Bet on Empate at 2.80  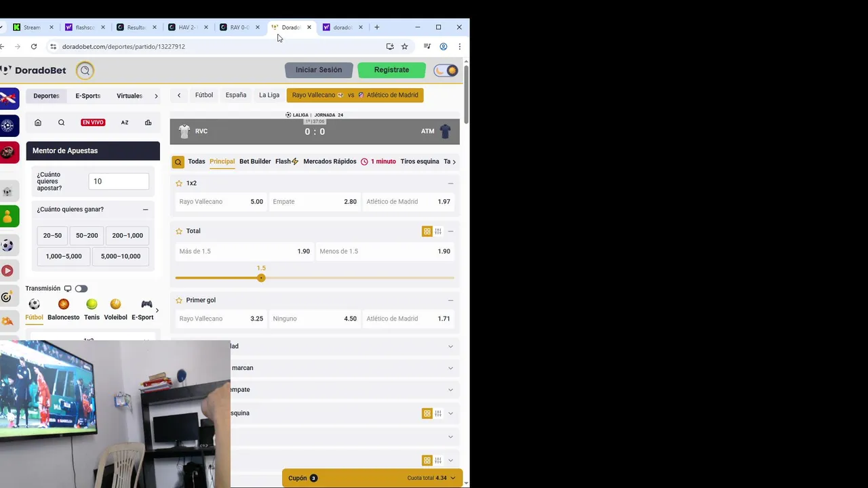click(315, 202)
